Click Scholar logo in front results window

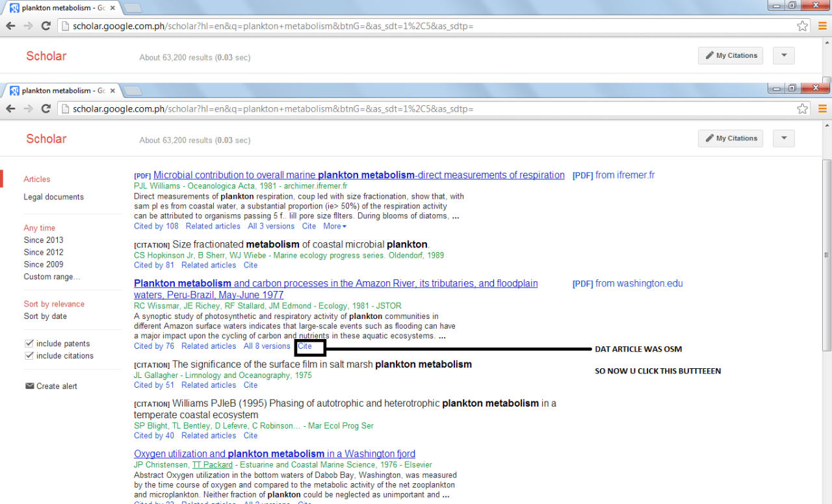(x=46, y=138)
